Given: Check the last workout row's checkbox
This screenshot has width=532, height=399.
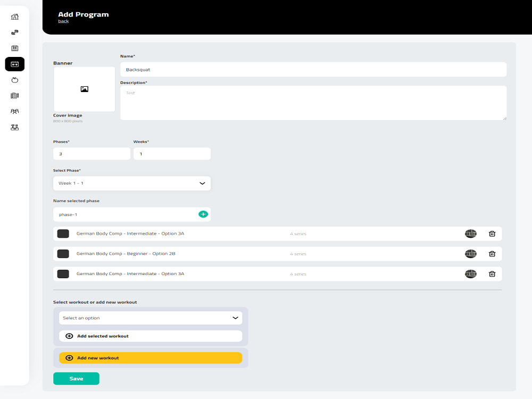Looking at the screenshot, I should point(63,273).
